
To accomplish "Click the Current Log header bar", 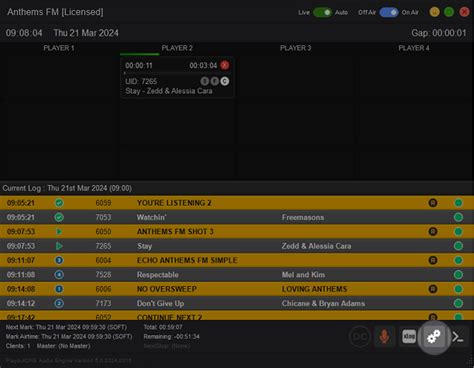I will coord(237,188).
